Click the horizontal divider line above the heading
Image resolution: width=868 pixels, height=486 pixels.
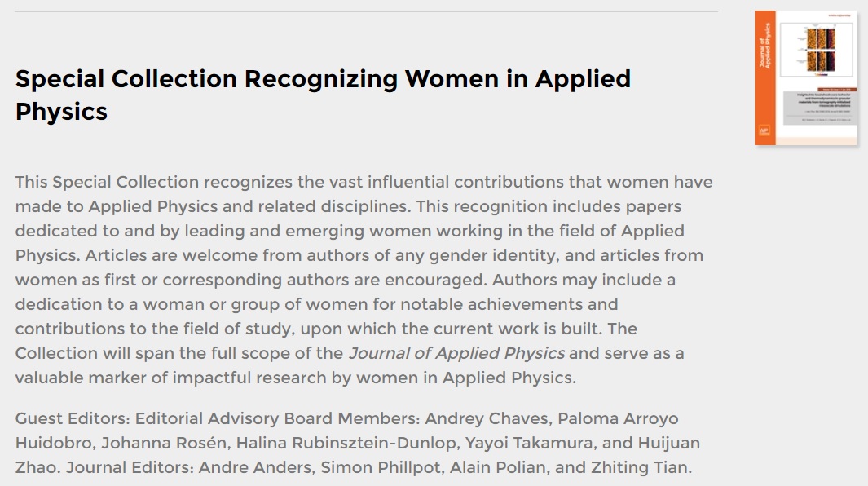[366, 11]
